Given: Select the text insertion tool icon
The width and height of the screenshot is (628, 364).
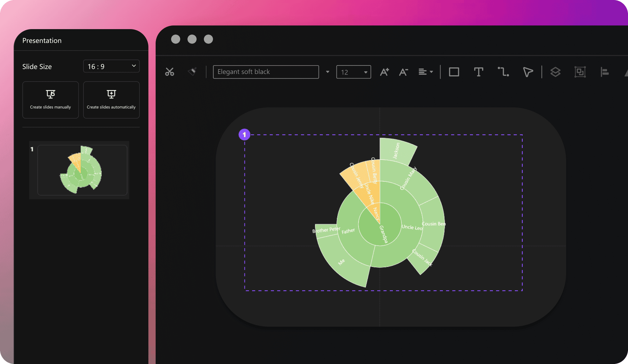Looking at the screenshot, I should point(478,72).
